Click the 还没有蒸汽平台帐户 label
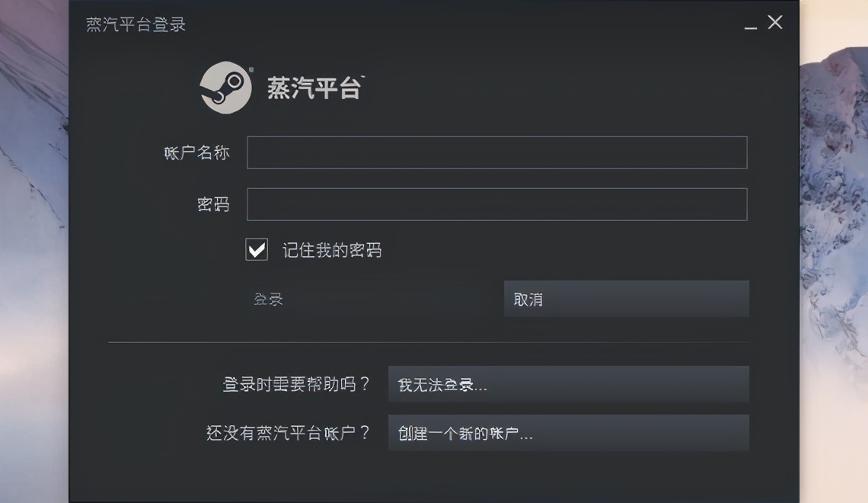The height and width of the screenshot is (503, 868). click(x=292, y=433)
